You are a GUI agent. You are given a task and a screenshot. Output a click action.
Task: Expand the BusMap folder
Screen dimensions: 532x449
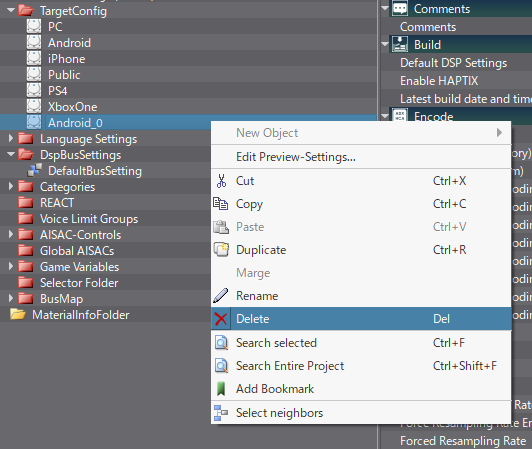tap(11, 298)
